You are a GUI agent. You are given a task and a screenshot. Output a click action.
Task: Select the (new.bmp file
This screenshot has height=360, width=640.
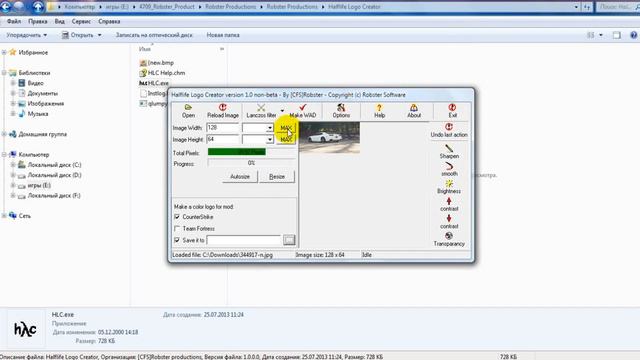click(x=160, y=62)
